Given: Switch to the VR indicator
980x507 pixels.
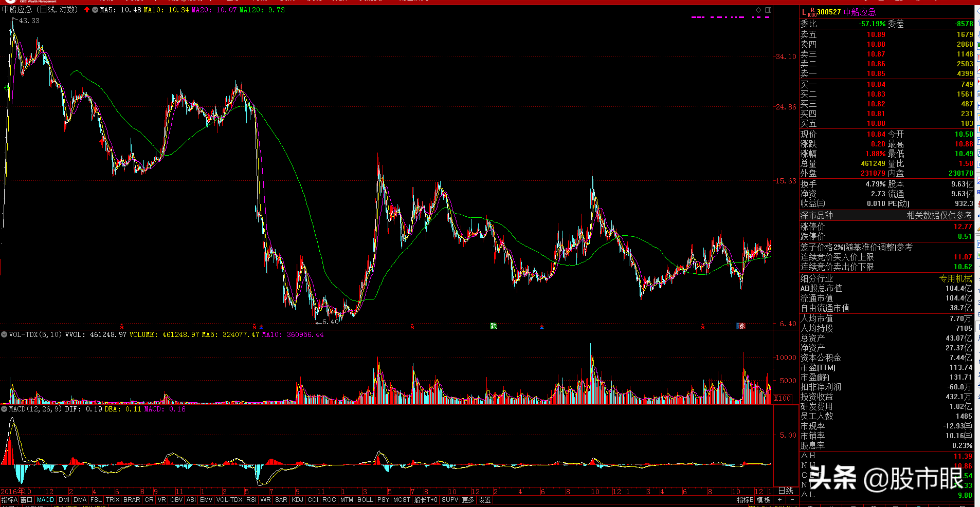Looking at the screenshot, I should pyautogui.click(x=162, y=500).
